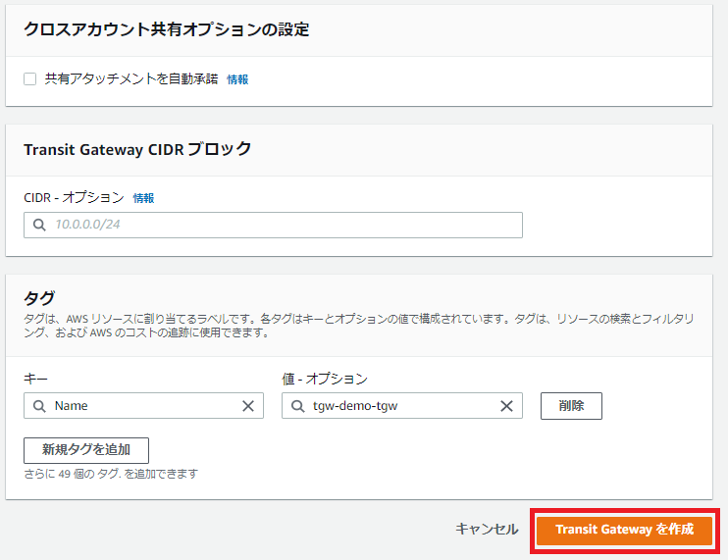
Task: Remove the tag with the 削除 button
Action: click(571, 406)
